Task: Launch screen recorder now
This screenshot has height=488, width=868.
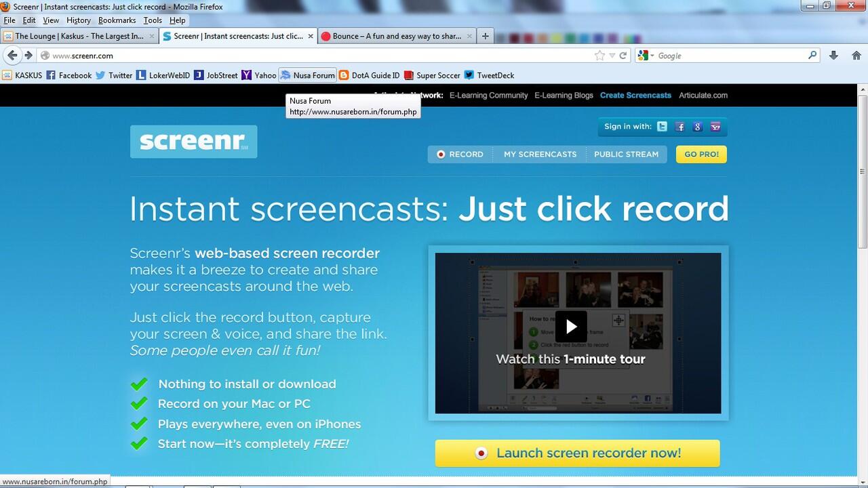Action: tap(577, 453)
